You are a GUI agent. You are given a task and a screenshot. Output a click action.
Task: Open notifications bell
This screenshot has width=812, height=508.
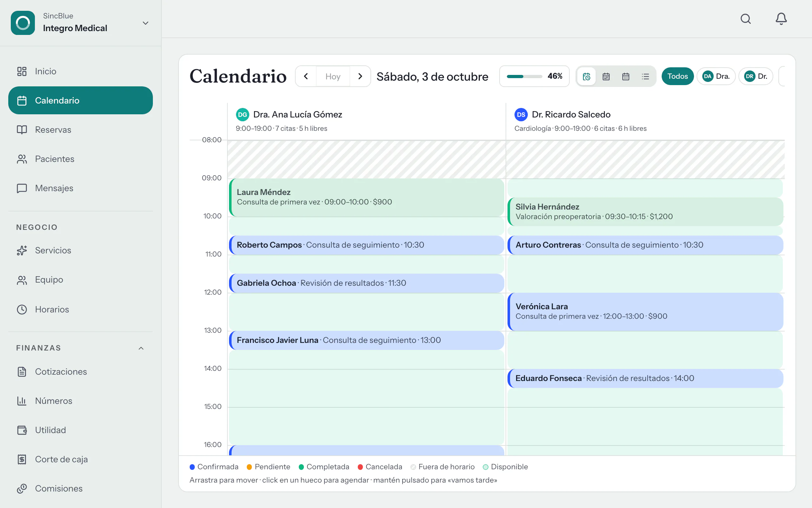point(781,19)
